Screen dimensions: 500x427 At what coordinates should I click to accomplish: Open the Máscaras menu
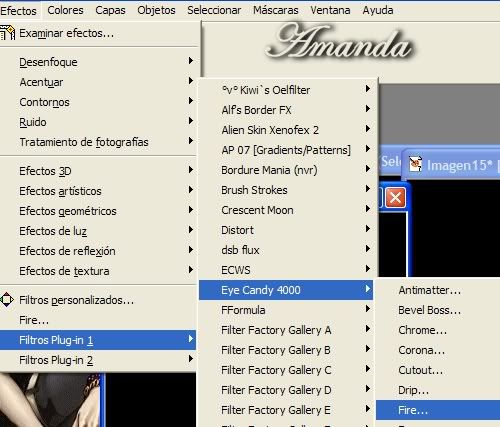(275, 10)
